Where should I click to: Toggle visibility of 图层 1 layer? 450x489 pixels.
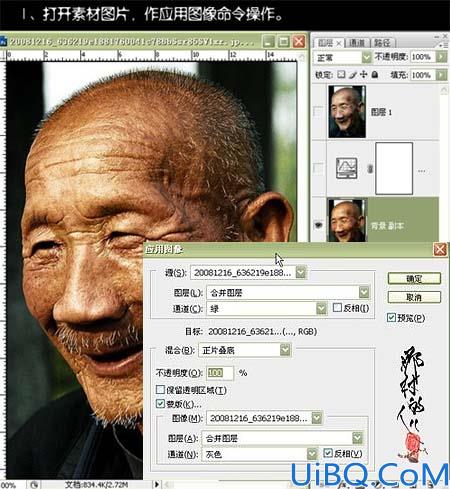[319, 111]
